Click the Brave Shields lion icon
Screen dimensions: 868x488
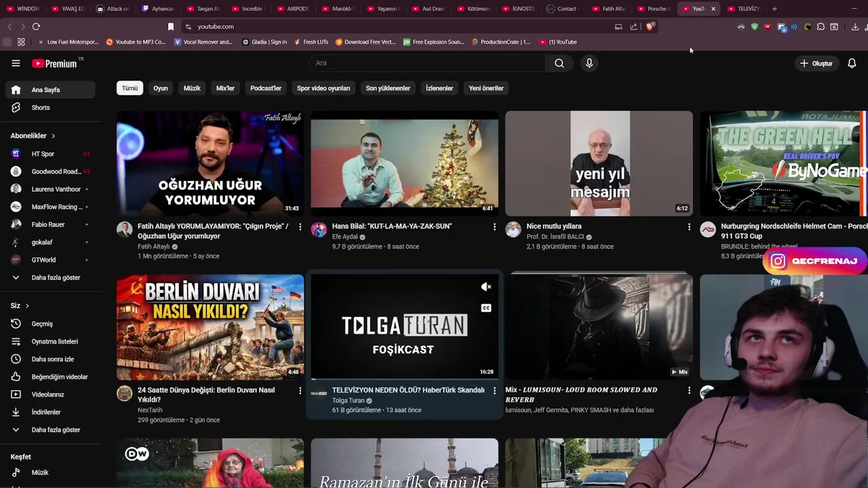point(650,26)
